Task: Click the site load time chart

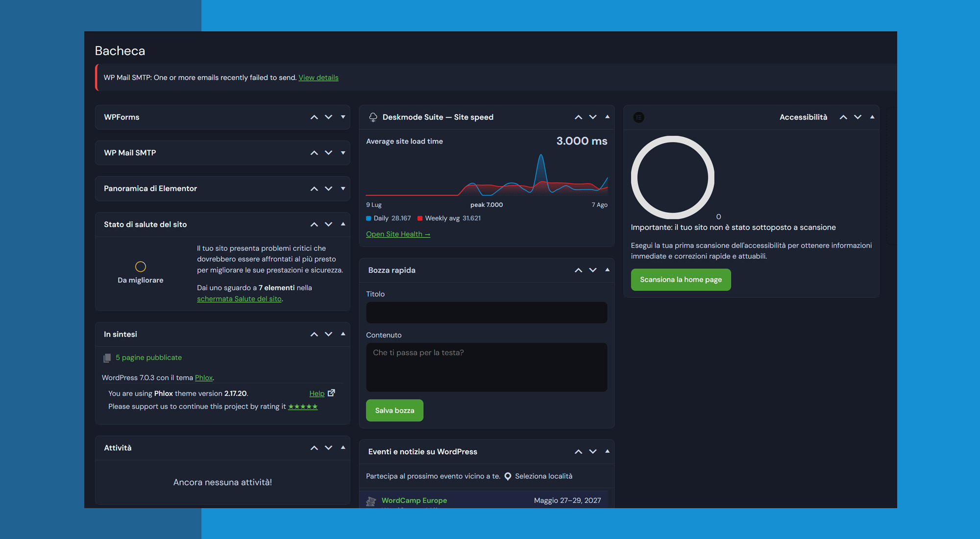Action: coord(487,175)
